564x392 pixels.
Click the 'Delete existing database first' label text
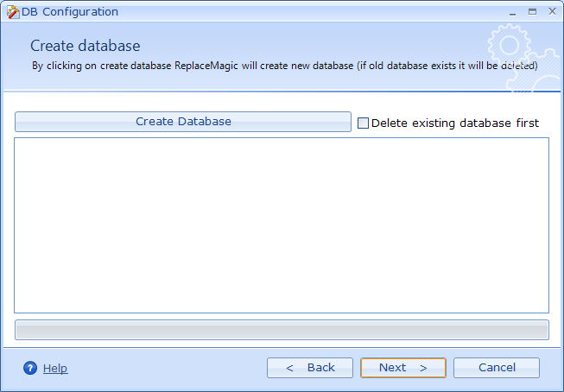[454, 123]
